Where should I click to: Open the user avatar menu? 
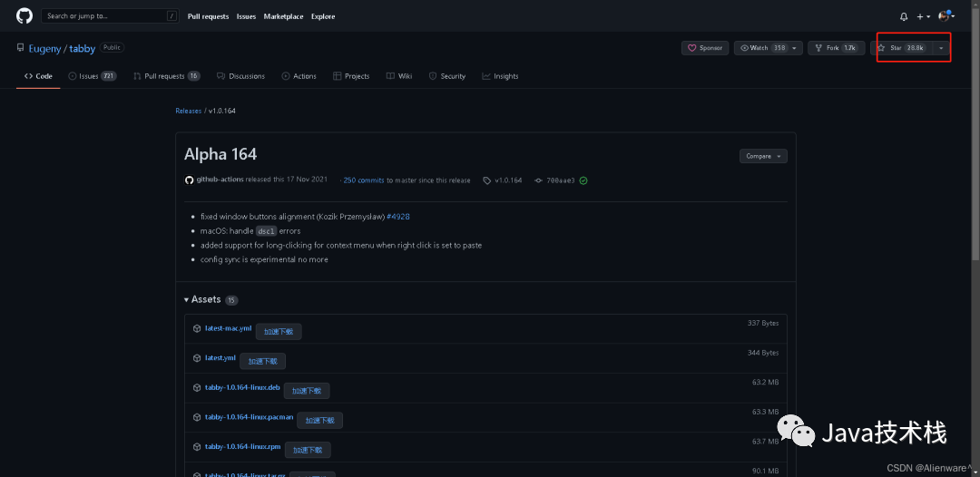946,16
